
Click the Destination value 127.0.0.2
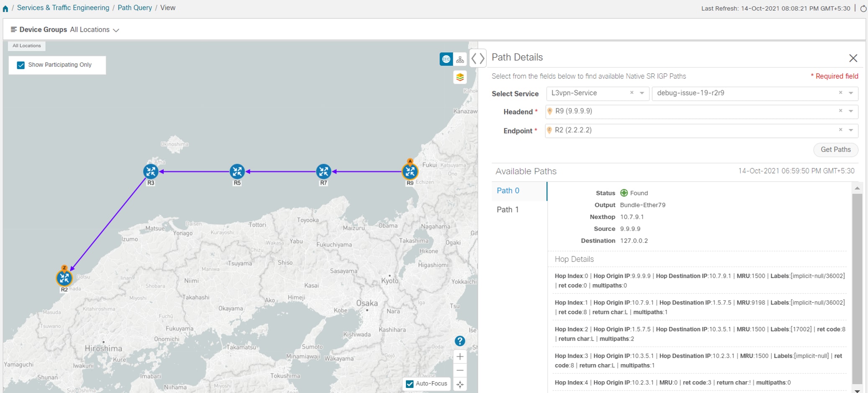634,241
